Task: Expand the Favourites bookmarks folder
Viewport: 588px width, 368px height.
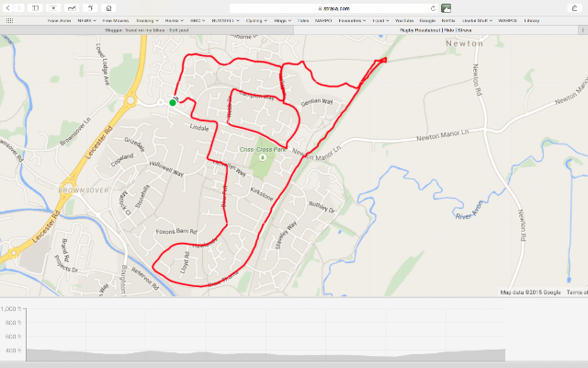Action: coord(352,20)
